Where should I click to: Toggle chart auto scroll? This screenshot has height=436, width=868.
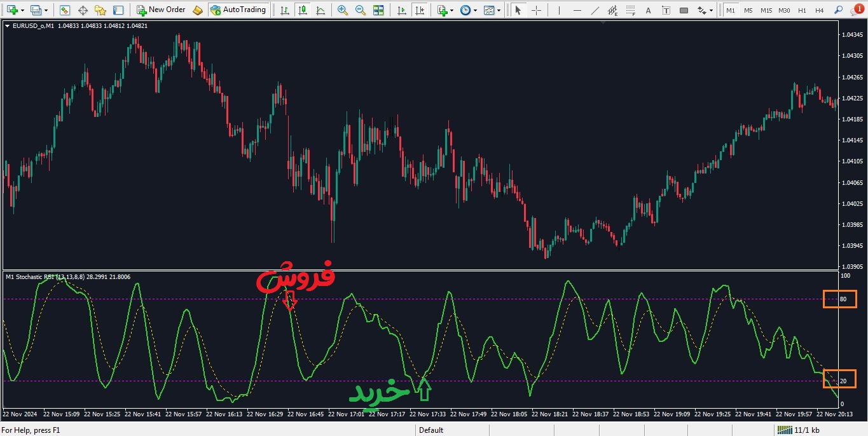(x=401, y=10)
